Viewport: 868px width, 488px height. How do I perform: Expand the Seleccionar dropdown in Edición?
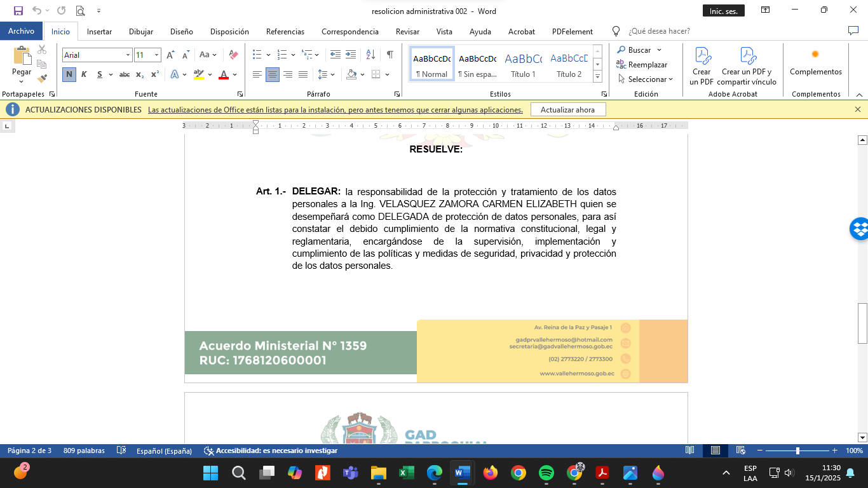pyautogui.click(x=646, y=79)
